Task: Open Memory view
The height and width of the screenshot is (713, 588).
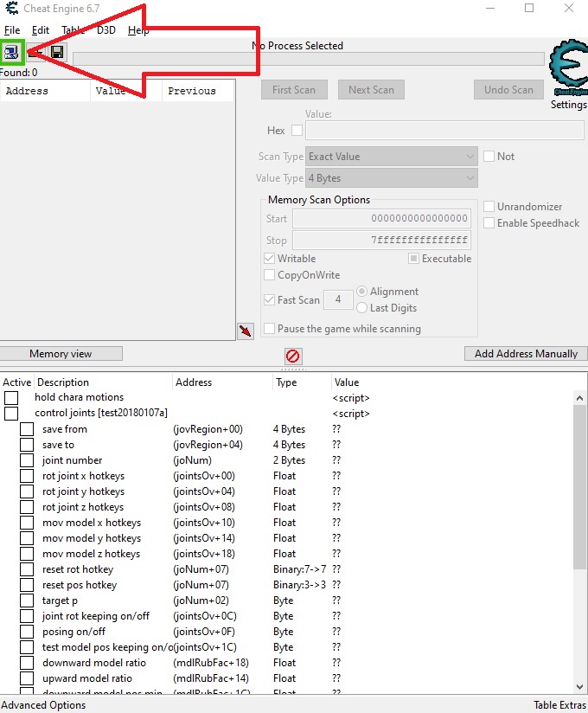Action: pyautogui.click(x=61, y=353)
